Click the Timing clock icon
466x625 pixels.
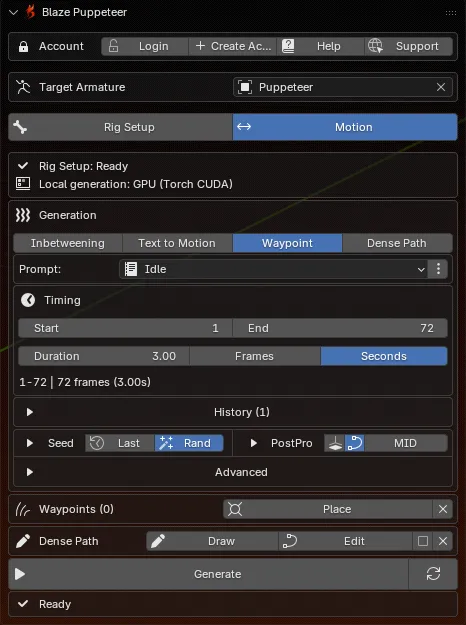click(x=28, y=300)
